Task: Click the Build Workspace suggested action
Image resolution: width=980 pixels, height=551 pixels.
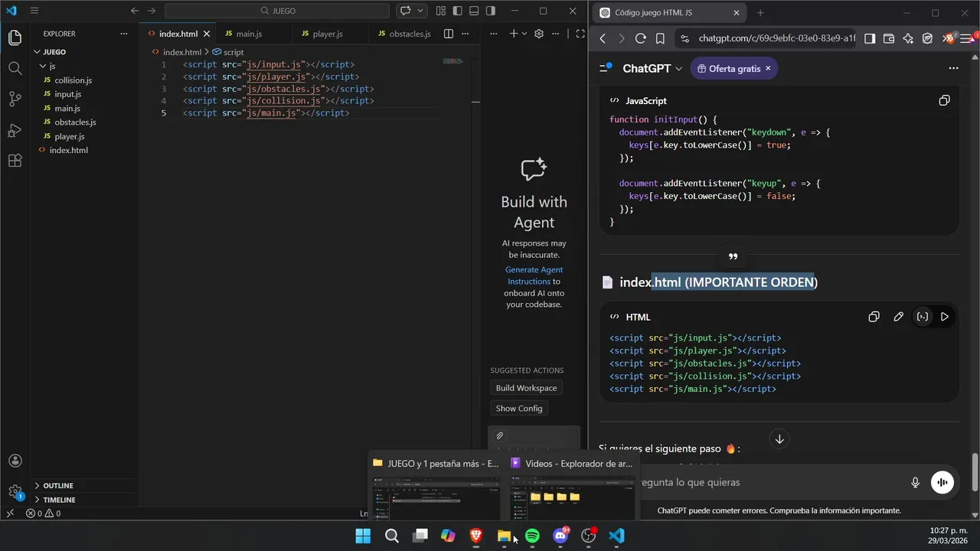Action: click(x=526, y=388)
